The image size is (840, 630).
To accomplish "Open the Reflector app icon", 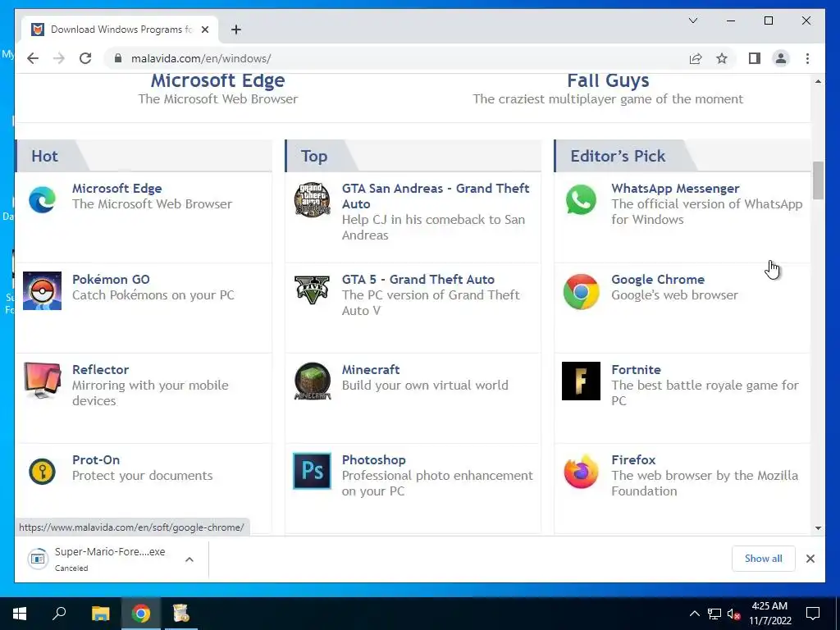I will [x=43, y=381].
